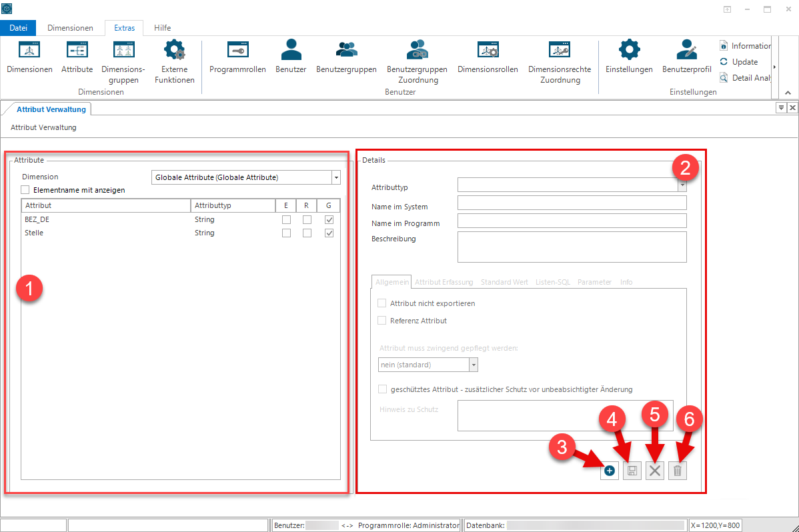Viewport: 799px width, 532px height.
Task: Enable geschütztes Attribut checkbox
Action: click(x=382, y=389)
